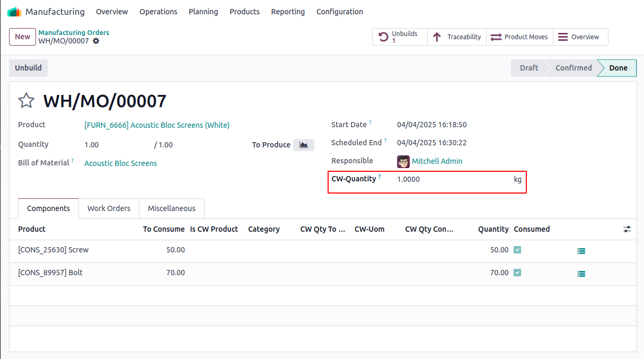644x359 pixels.
Task: Open the optional columns adjust menu
Action: tap(627, 229)
